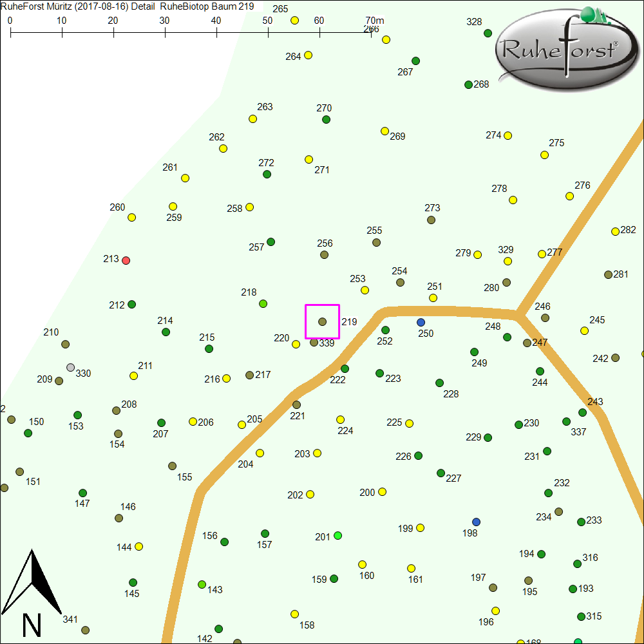Select light green tree marker 143
The height and width of the screenshot is (644, 644).
[202, 585]
